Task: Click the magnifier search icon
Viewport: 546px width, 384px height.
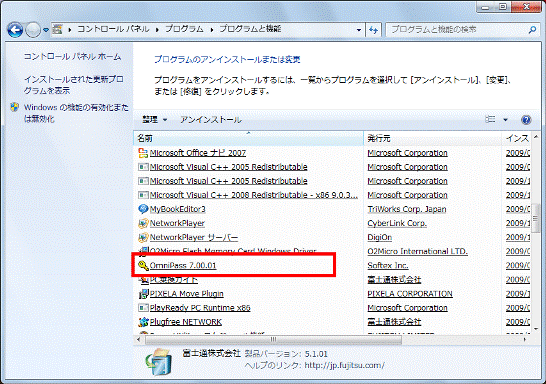Action: [x=532, y=30]
